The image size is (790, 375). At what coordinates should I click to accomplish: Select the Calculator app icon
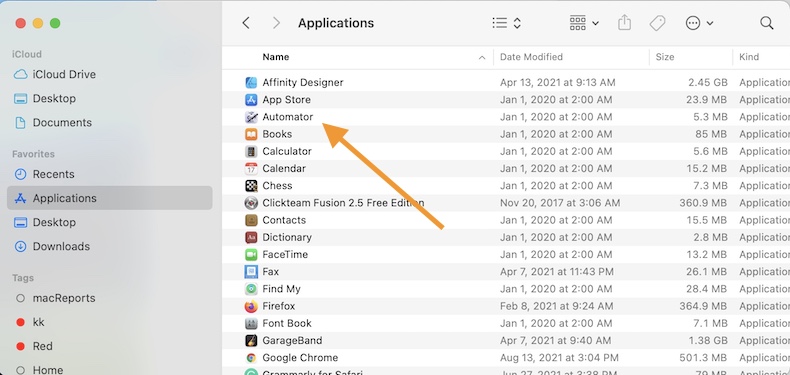[x=251, y=151]
